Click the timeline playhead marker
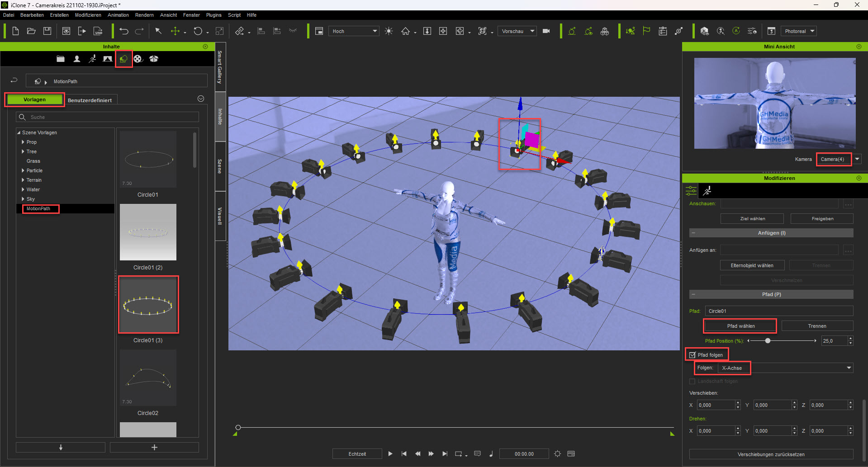Screen dimensions: 868x467 238,427
